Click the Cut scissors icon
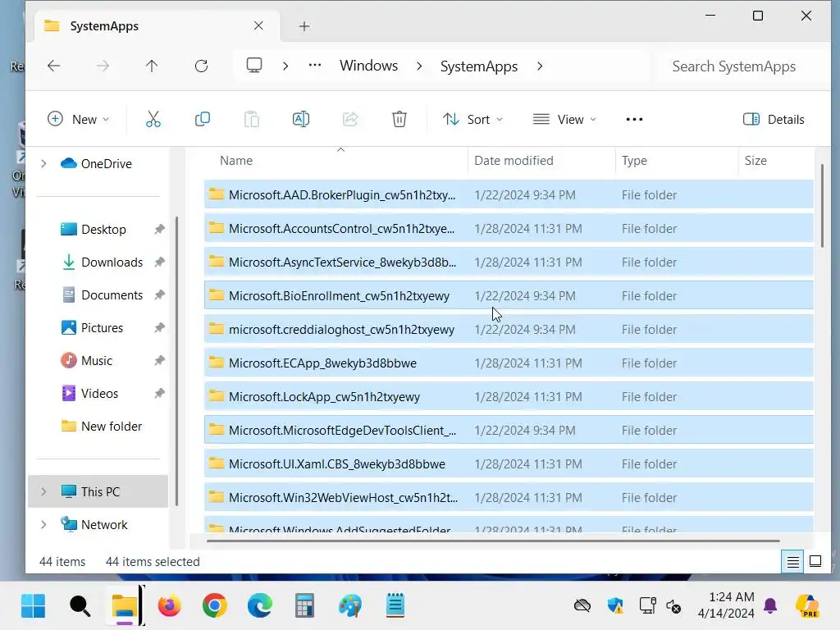 [153, 119]
